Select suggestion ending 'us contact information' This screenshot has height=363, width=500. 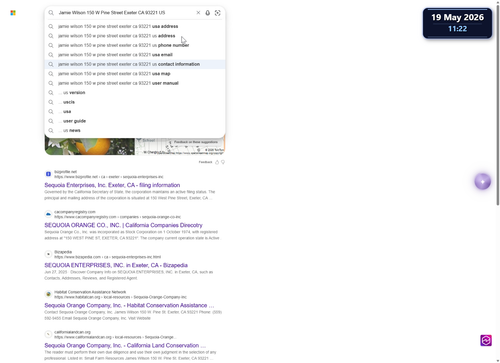point(135,64)
